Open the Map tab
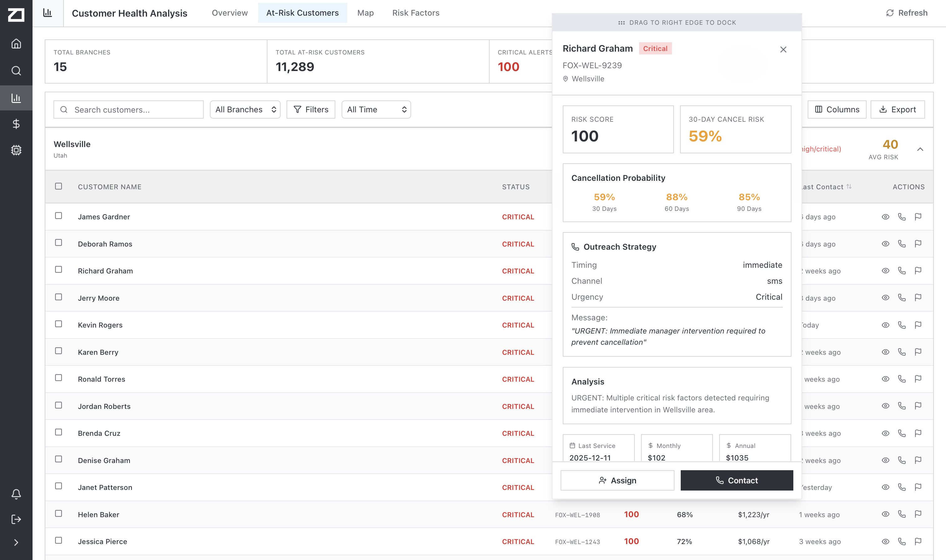 pyautogui.click(x=365, y=13)
